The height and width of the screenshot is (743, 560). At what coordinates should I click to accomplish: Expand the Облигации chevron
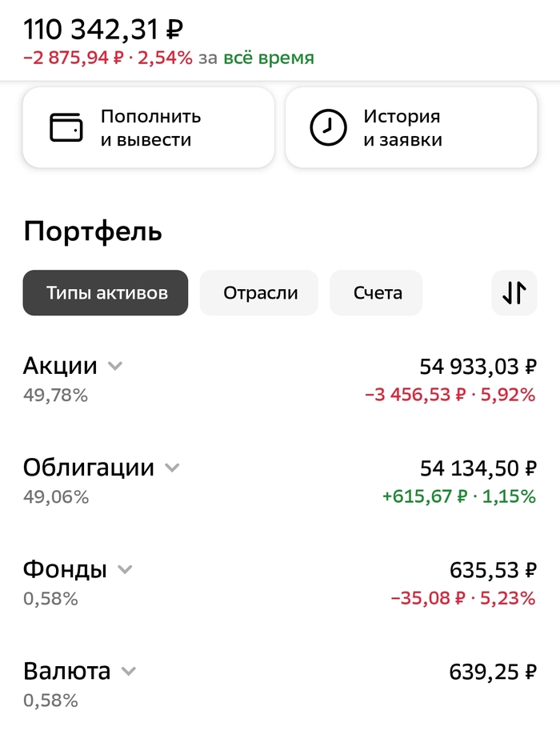pos(172,468)
